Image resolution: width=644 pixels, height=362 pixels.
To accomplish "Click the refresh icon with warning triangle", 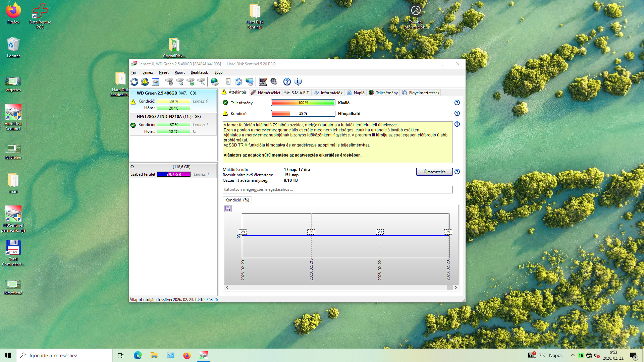I will pos(145,82).
